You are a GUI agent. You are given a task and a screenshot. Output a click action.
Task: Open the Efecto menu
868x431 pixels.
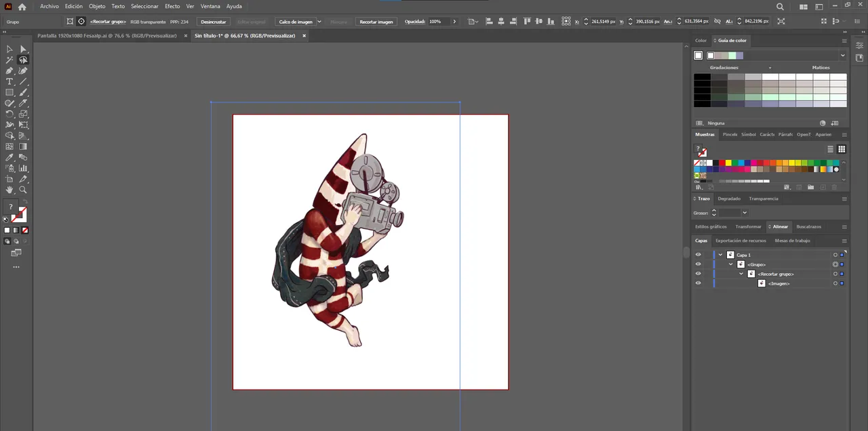172,6
